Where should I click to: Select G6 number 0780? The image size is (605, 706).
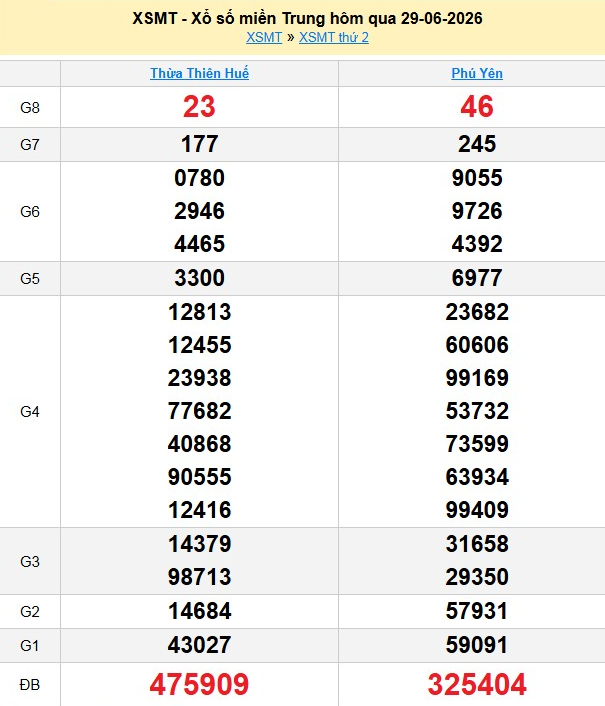(x=199, y=178)
